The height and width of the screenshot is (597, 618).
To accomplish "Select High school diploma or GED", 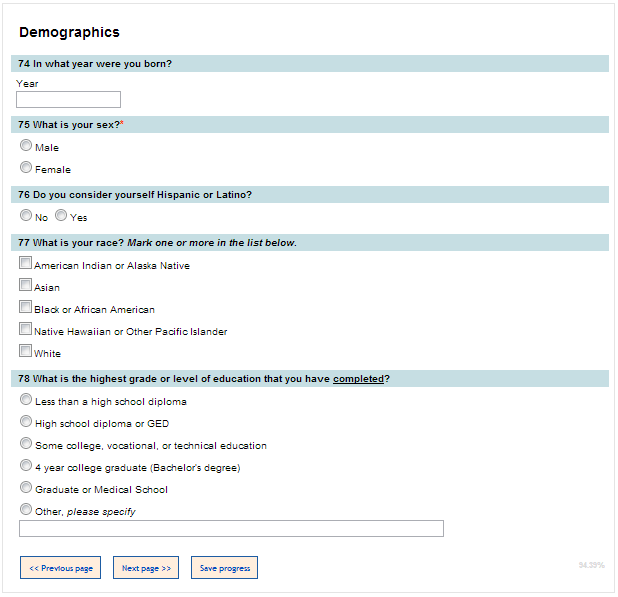I will click(26, 422).
